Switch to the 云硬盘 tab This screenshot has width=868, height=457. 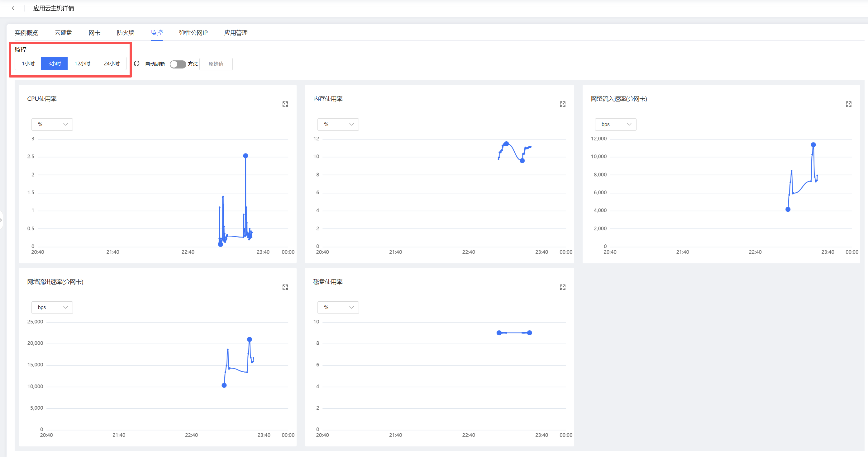tap(63, 33)
